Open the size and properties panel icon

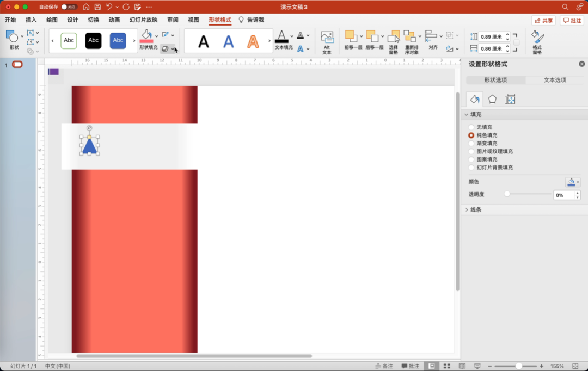tap(510, 100)
